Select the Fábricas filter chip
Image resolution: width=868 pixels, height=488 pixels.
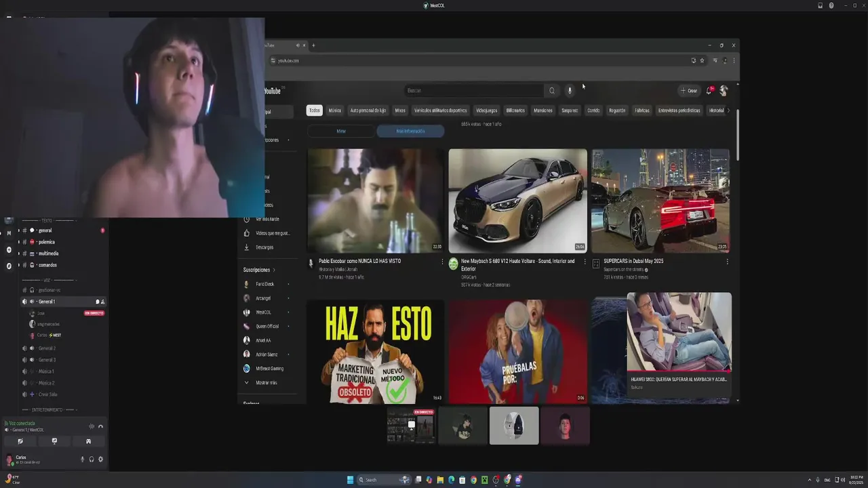pos(642,110)
